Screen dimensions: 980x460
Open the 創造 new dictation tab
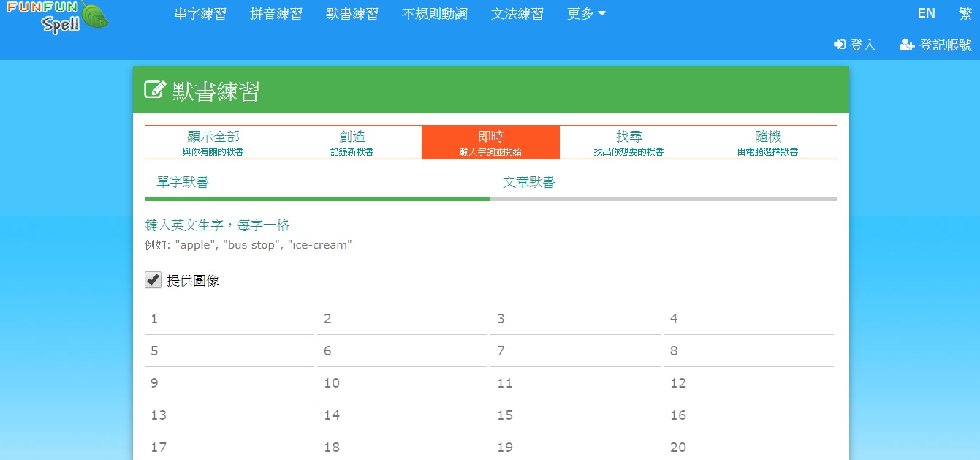pos(352,142)
